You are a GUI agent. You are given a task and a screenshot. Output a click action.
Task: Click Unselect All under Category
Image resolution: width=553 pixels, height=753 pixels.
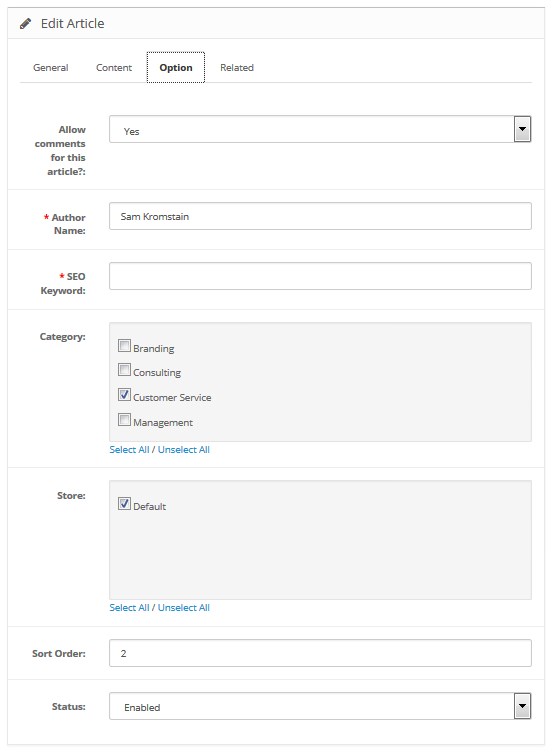point(184,449)
